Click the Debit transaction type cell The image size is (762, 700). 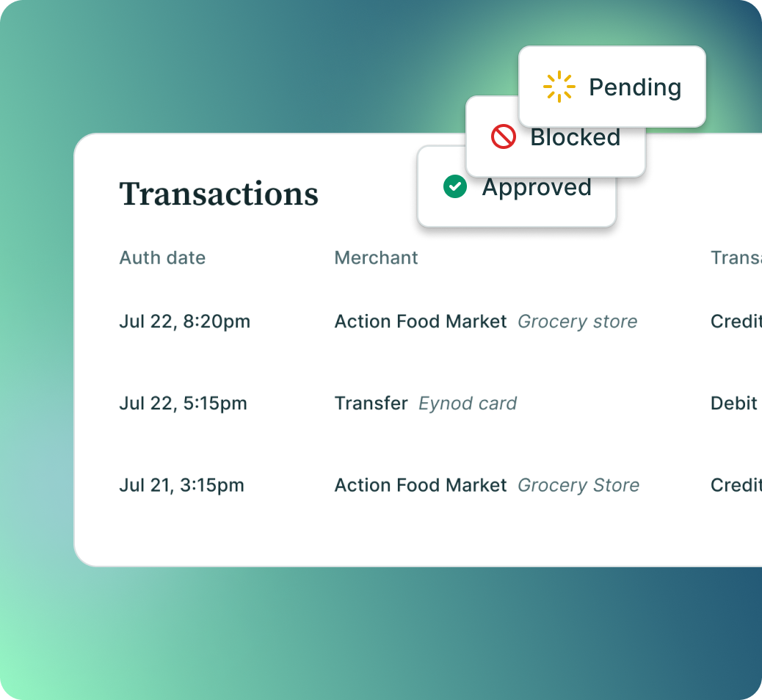[734, 404]
